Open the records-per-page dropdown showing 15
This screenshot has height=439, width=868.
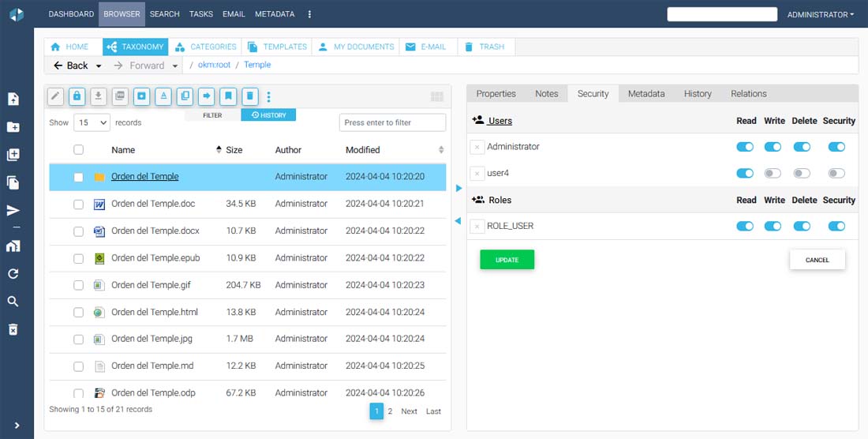(x=92, y=122)
